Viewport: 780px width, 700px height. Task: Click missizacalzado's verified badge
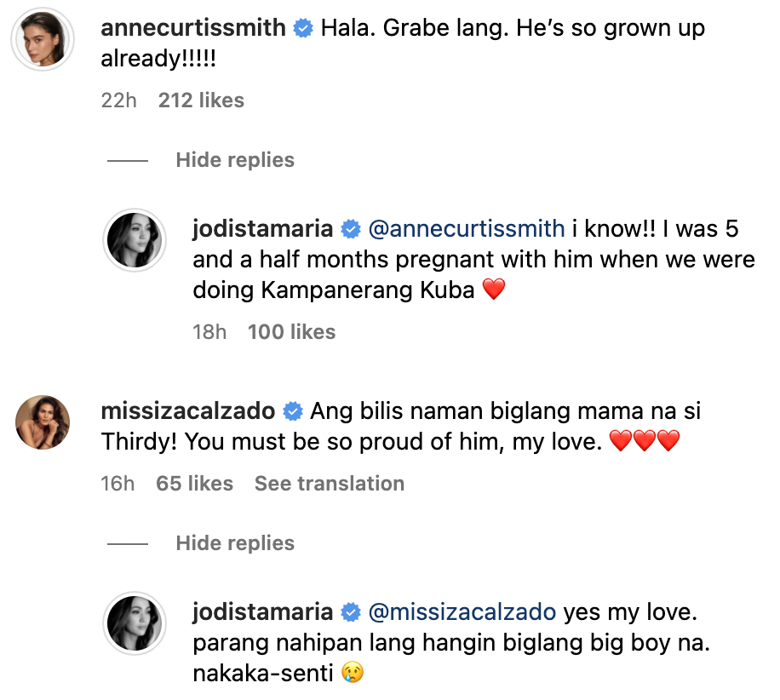tap(292, 411)
